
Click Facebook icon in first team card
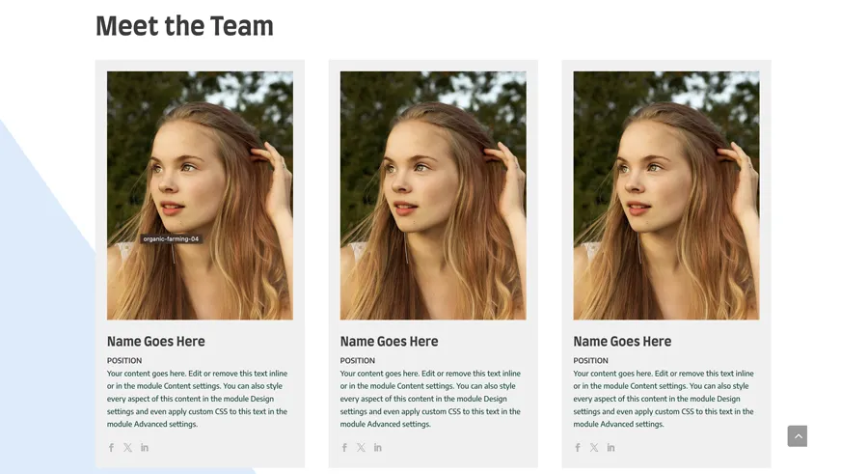click(x=111, y=447)
